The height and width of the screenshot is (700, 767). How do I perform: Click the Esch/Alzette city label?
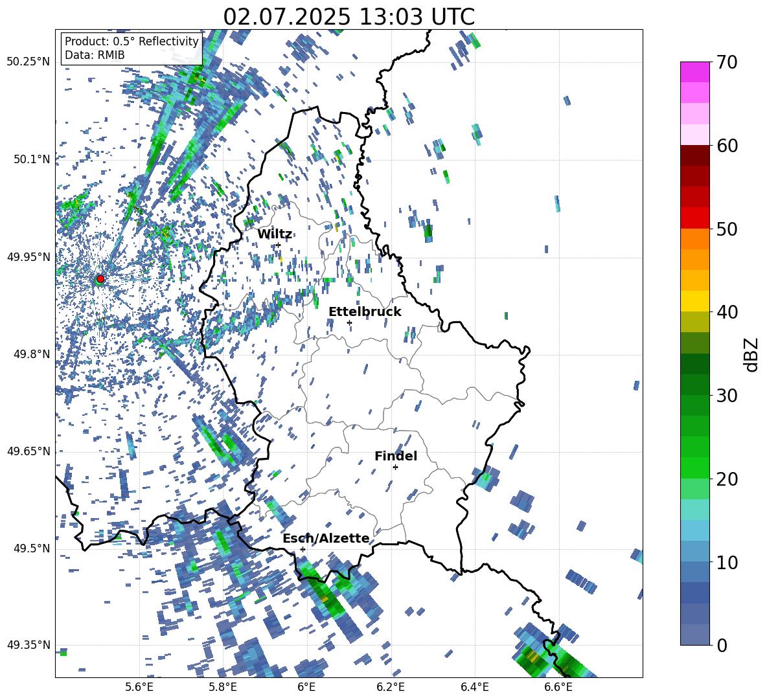326,539
